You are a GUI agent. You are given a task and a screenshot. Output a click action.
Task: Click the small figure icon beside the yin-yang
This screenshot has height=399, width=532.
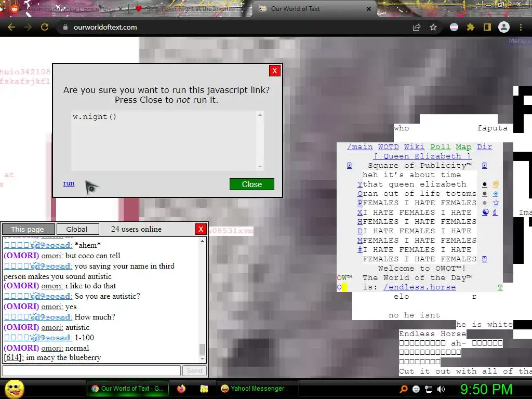pyautogui.click(x=495, y=212)
